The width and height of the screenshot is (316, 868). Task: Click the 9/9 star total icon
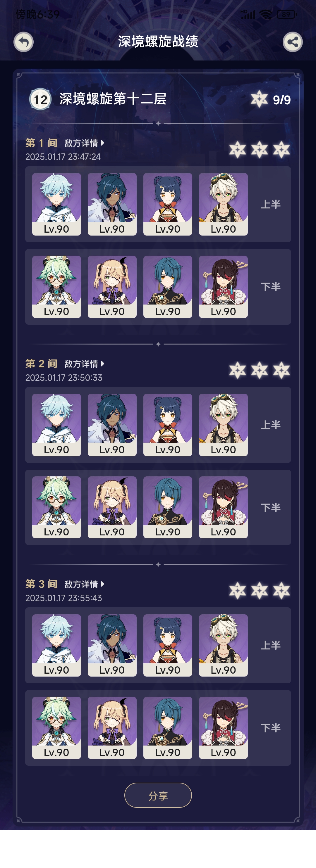(259, 99)
